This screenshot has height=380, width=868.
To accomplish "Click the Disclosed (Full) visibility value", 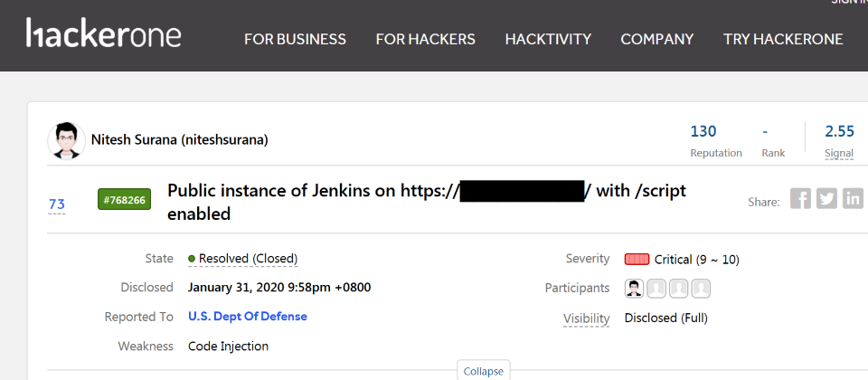I will click(x=666, y=318).
